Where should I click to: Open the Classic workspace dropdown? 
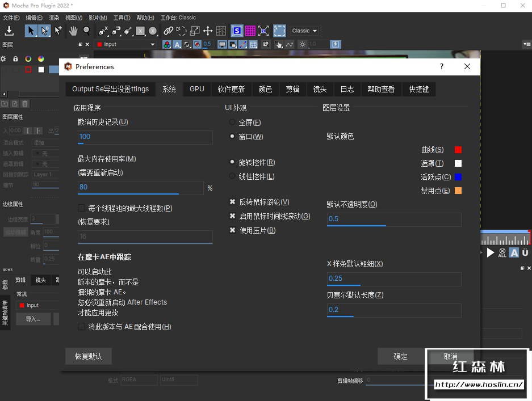pyautogui.click(x=303, y=31)
